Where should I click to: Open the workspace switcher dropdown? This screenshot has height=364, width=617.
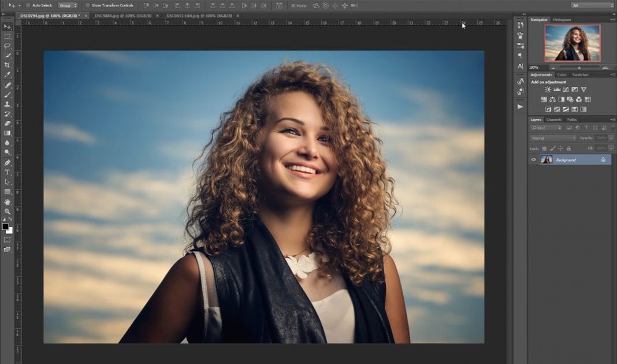[x=591, y=5]
